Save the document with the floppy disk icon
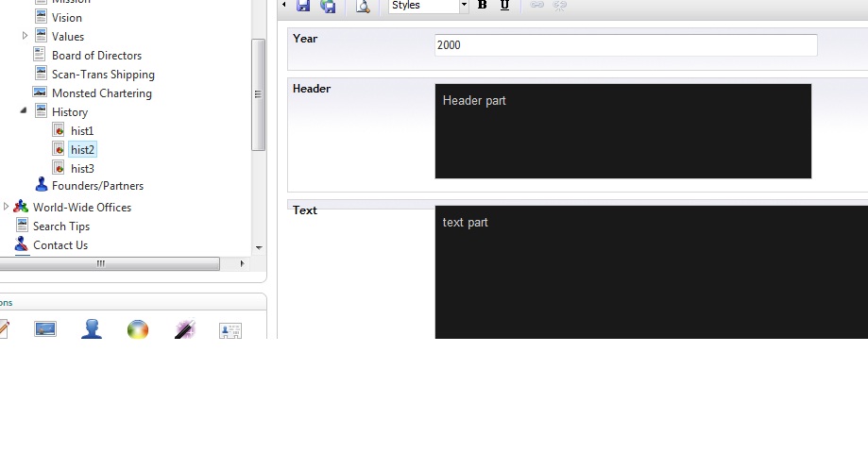 tap(303, 6)
